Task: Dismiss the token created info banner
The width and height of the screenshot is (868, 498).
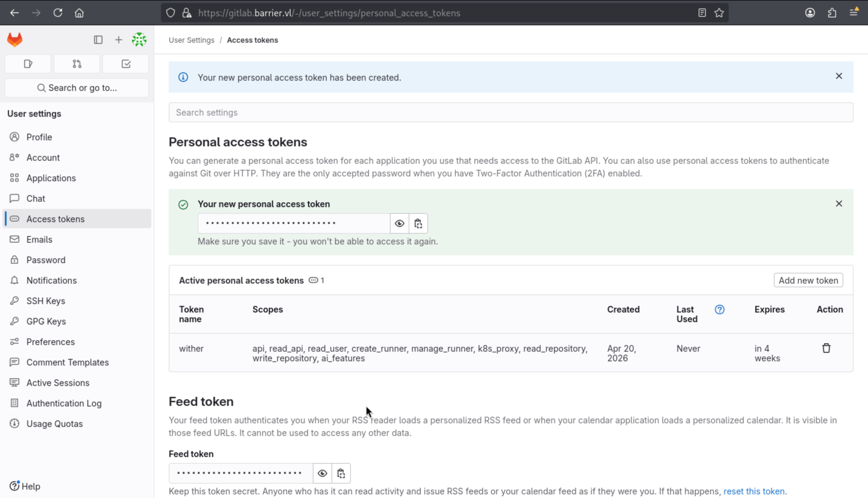Action: point(838,76)
